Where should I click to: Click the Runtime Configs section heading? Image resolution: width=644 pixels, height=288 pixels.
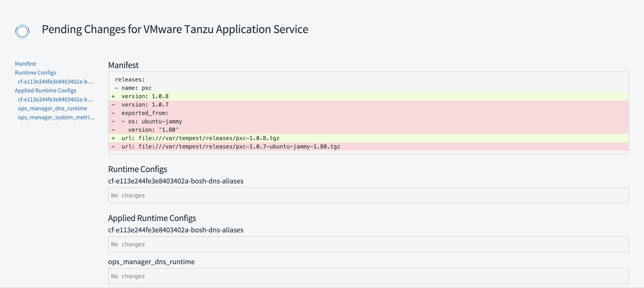tap(138, 169)
